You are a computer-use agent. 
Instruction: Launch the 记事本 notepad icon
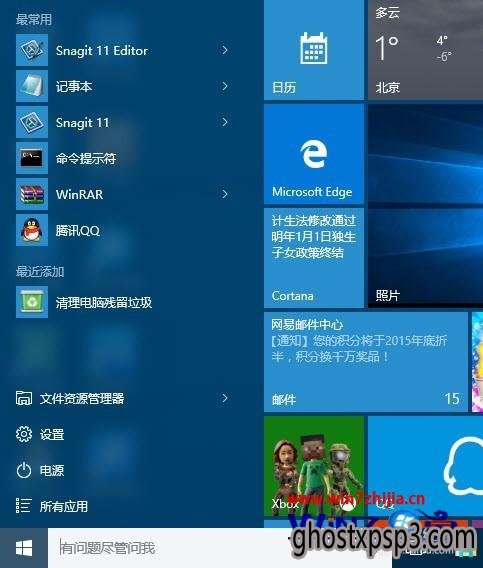[x=32, y=86]
